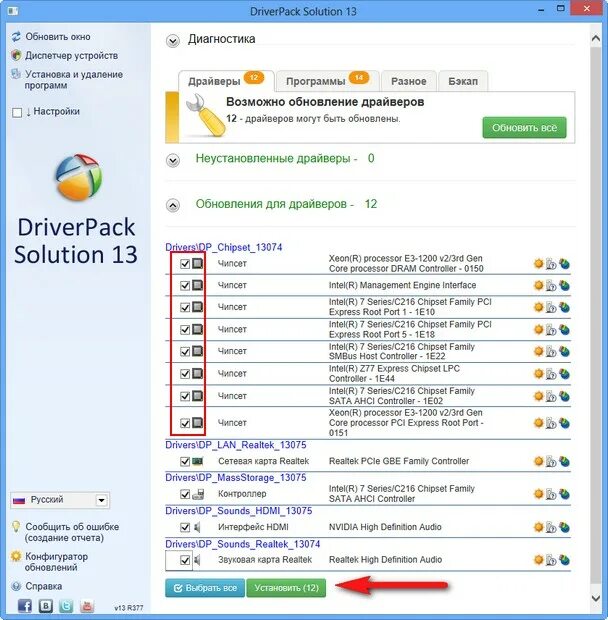Open driver info icon for Management Engine Interface

point(551,285)
